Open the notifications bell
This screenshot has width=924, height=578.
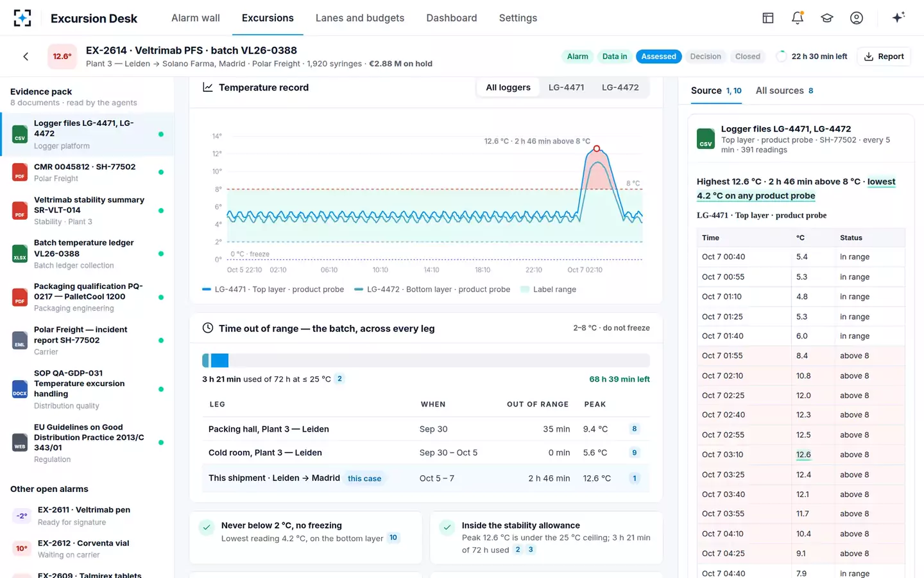pos(798,18)
